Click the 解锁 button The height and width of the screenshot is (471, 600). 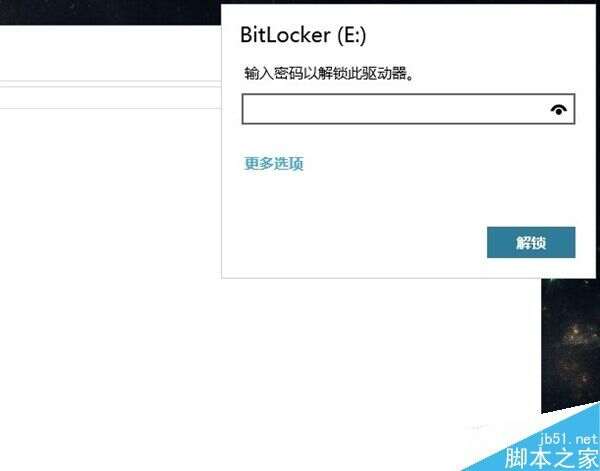pyautogui.click(x=531, y=243)
